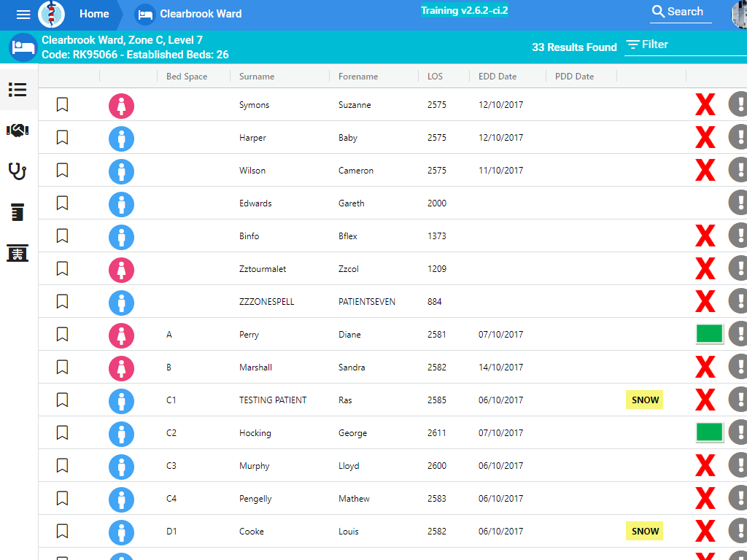Open the hamburger navigation menu
The width and height of the screenshot is (747, 560).
23,15
